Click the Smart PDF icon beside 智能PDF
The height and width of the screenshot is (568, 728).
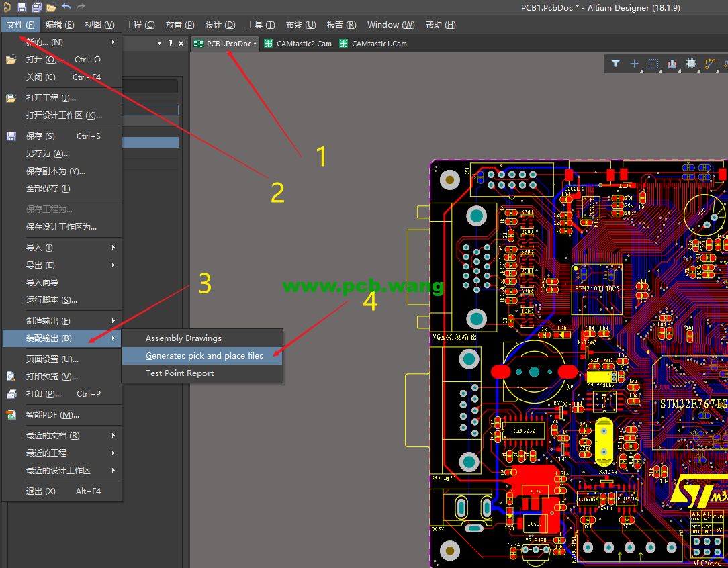tap(11, 415)
